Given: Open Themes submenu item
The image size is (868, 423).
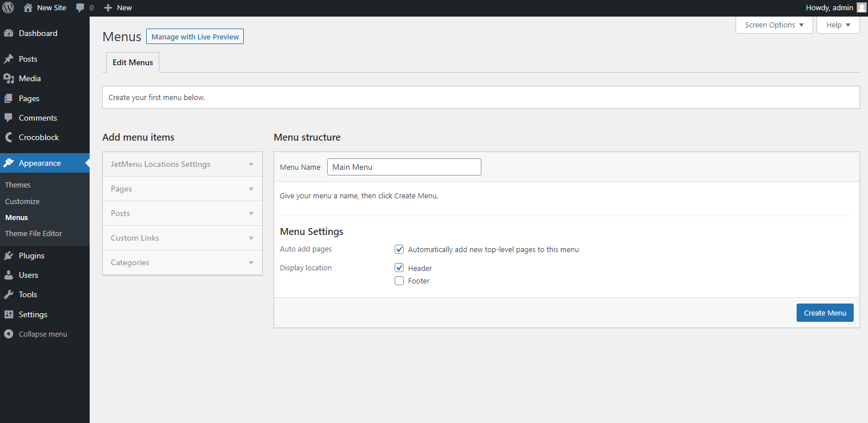Looking at the screenshot, I should [x=18, y=185].
